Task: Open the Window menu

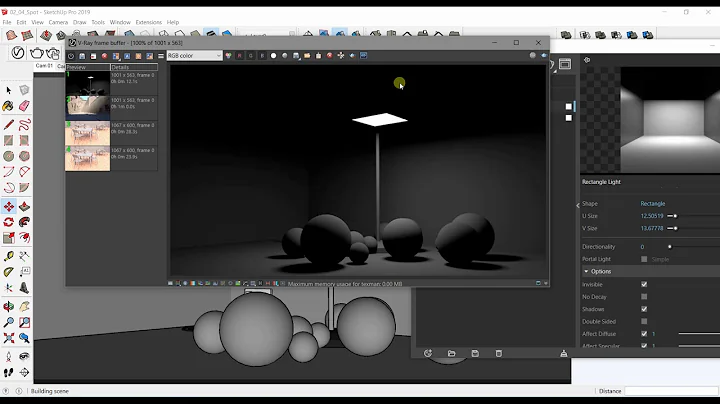Action: (120, 22)
